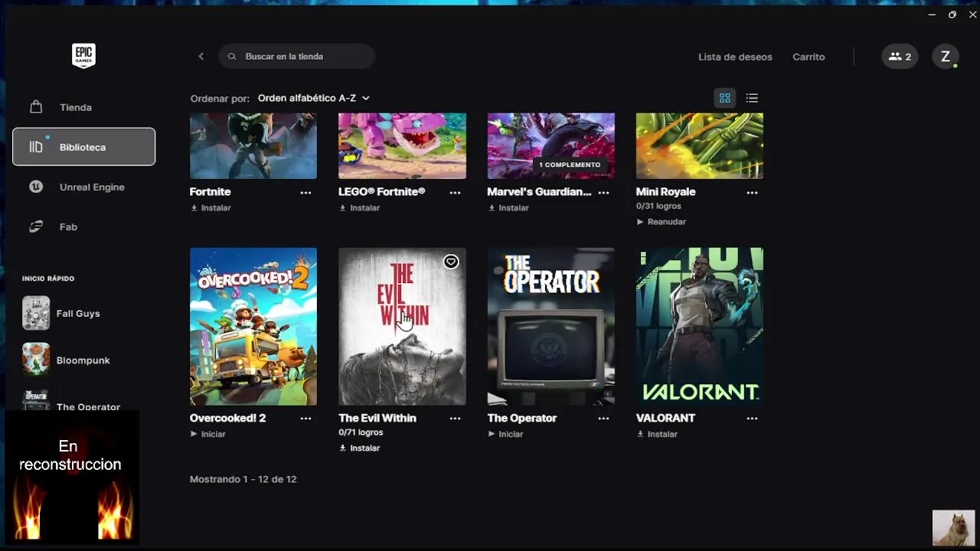Open the sort order dropdown
The image size is (980, 551).
[x=314, y=98]
